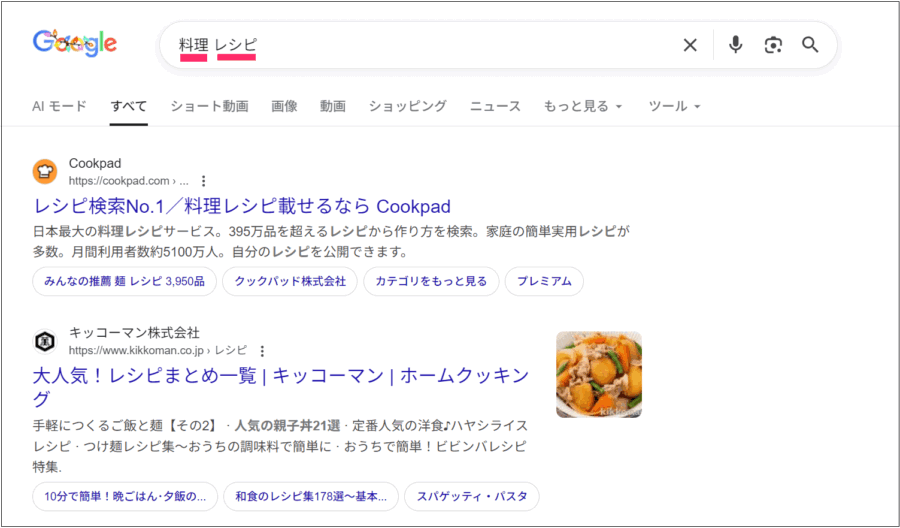Open the ニュース tab
900x528 pixels.
tap(495, 106)
